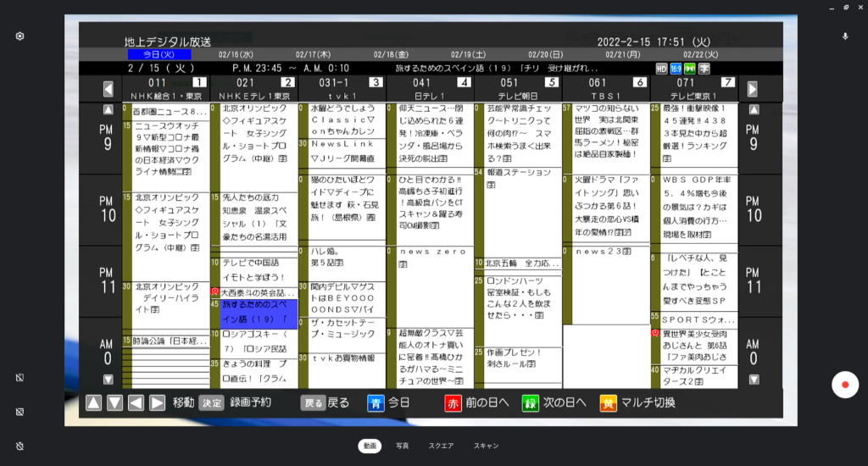Select 時論公論 program cell
The height and width of the screenshot is (466, 868).
(x=166, y=341)
